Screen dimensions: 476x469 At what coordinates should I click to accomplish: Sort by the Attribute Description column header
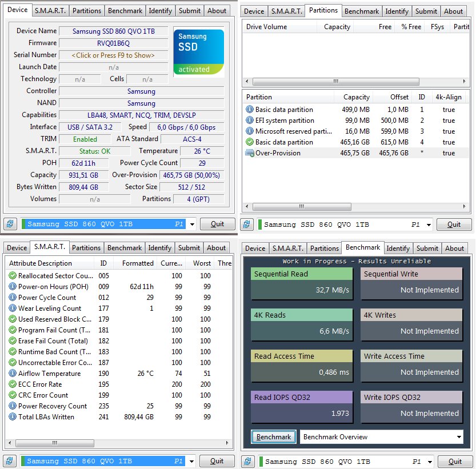click(x=50, y=263)
